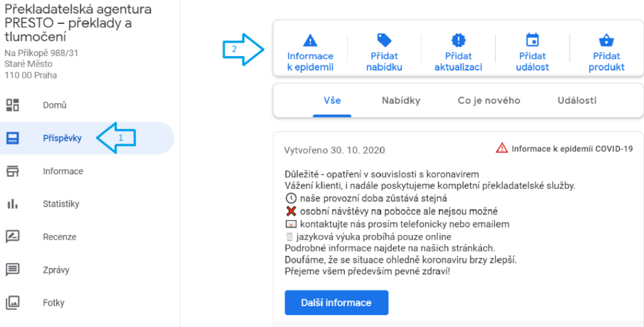Select the Co je nového tab
Viewport: 644px width, 327px height.
click(489, 101)
